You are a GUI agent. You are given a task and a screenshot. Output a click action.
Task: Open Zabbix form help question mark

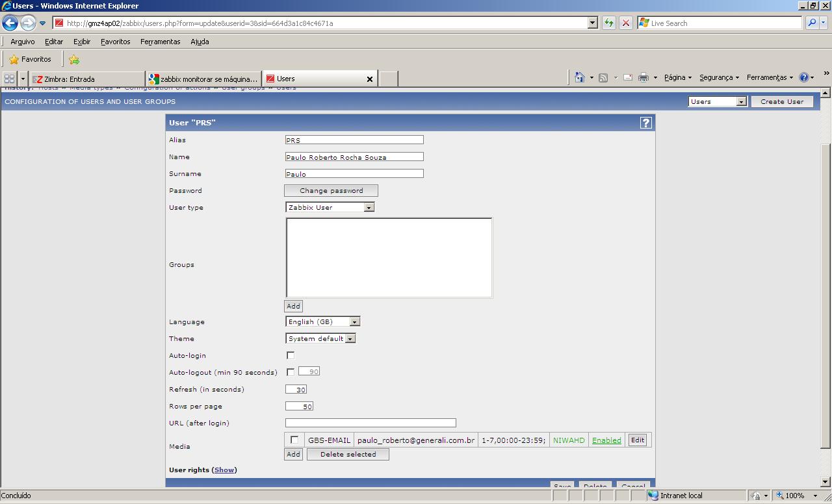[x=646, y=123]
